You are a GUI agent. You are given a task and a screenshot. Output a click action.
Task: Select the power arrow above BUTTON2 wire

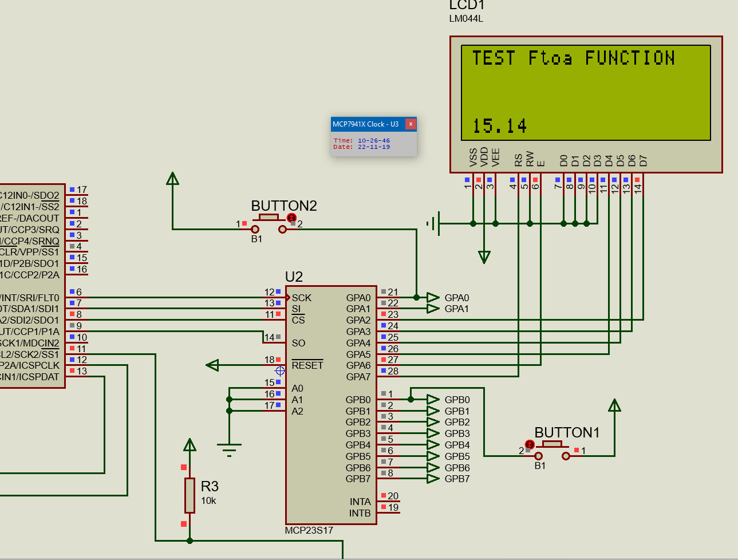(172, 179)
